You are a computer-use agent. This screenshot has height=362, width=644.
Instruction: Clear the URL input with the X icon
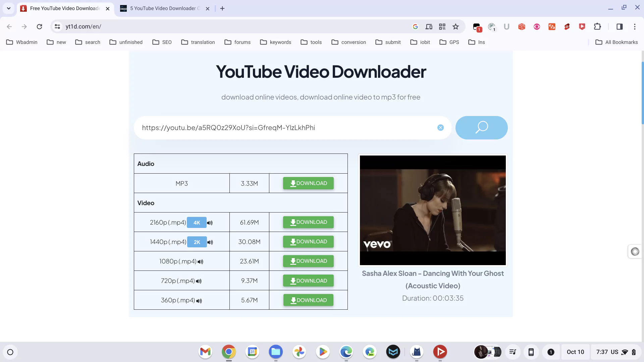[440, 128]
